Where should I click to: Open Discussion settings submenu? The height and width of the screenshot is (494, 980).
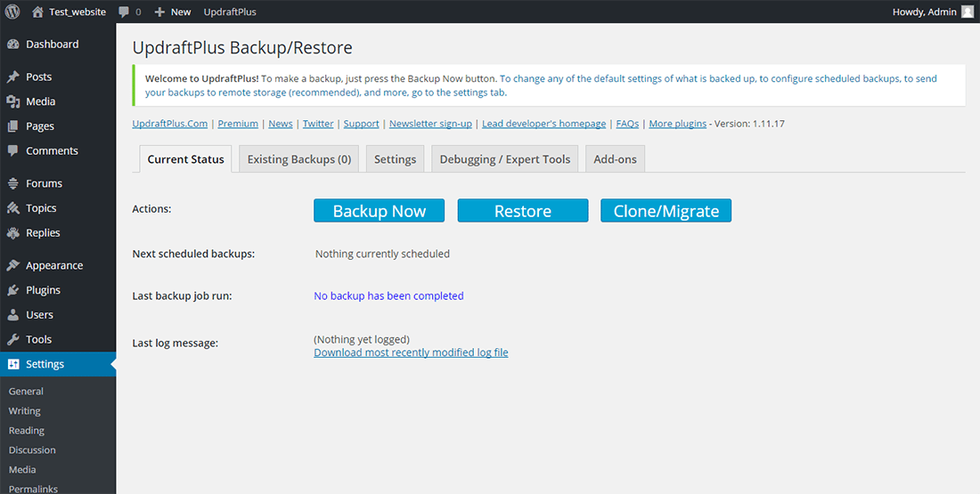[32, 449]
